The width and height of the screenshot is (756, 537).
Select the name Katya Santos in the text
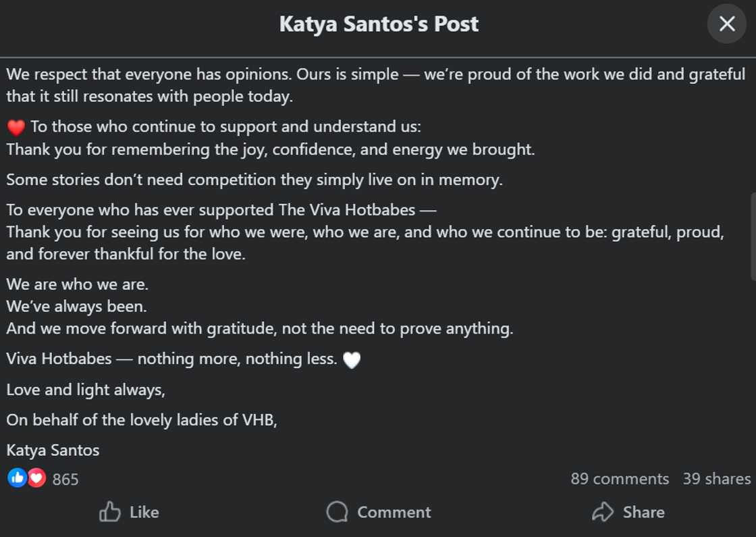click(x=53, y=450)
